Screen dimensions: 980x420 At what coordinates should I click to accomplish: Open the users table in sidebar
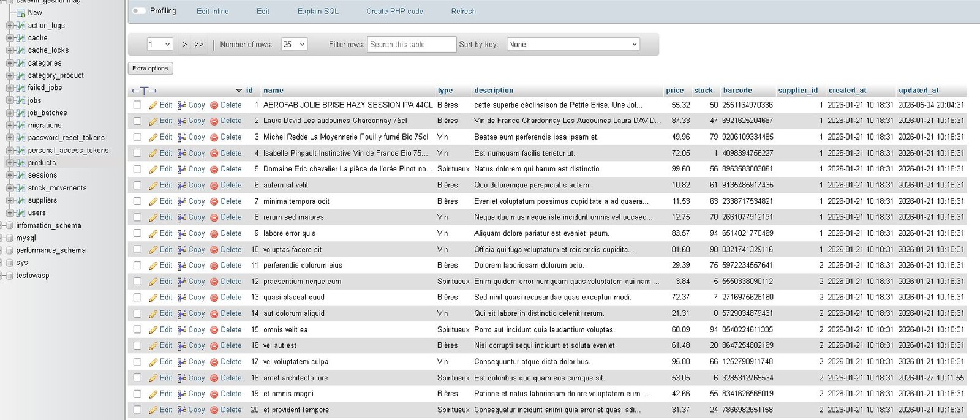(37, 213)
